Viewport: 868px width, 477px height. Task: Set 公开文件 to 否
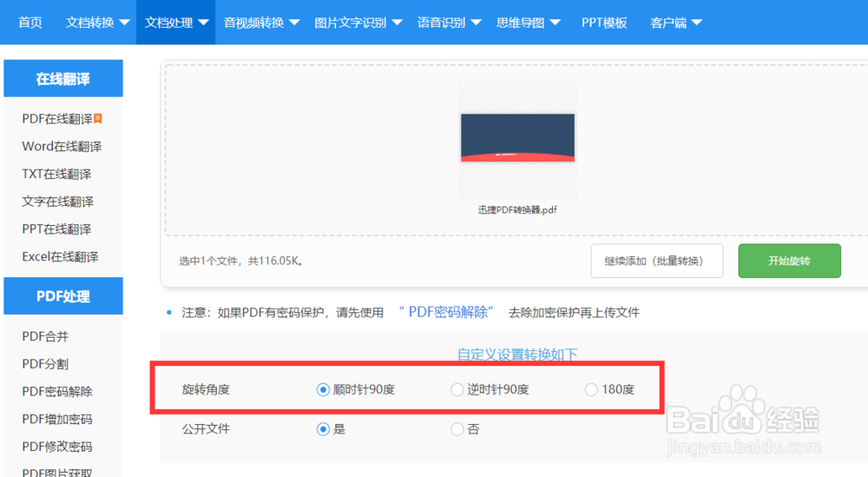click(x=457, y=429)
